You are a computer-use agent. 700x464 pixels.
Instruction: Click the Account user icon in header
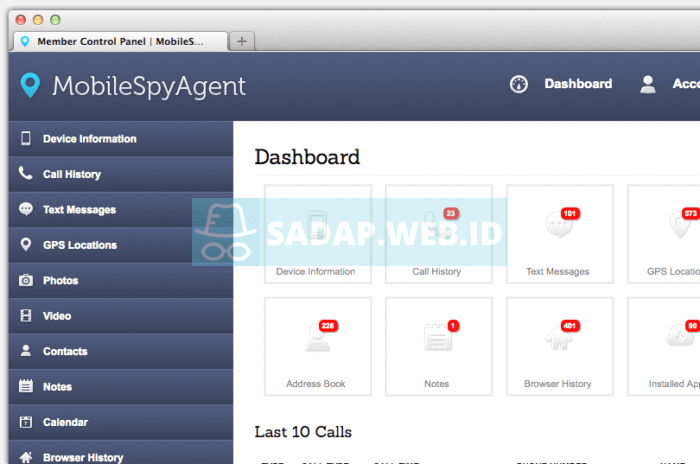pos(648,84)
